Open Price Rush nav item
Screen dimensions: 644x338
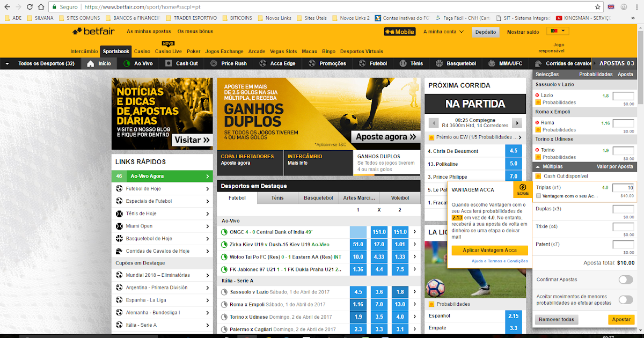click(228, 63)
